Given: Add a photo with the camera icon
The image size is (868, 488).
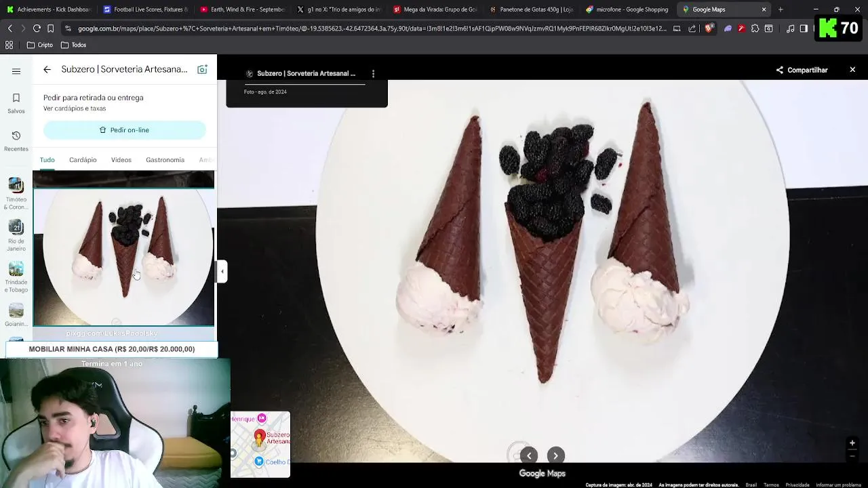Looking at the screenshot, I should (202, 69).
